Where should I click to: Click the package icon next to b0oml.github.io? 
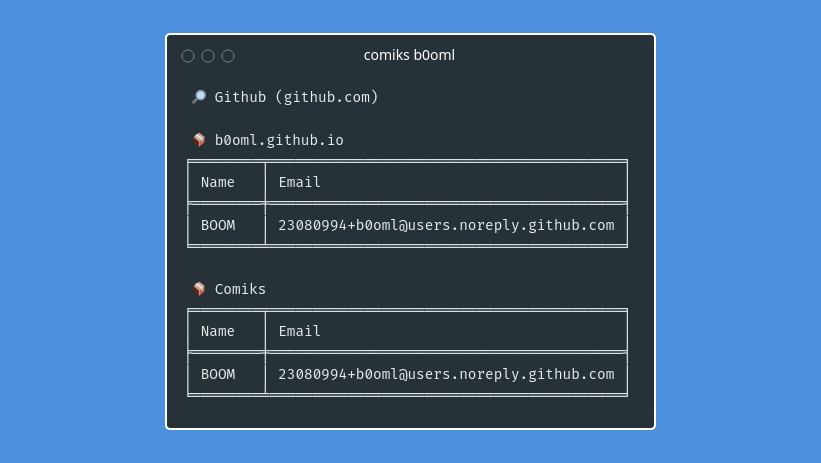(199, 140)
